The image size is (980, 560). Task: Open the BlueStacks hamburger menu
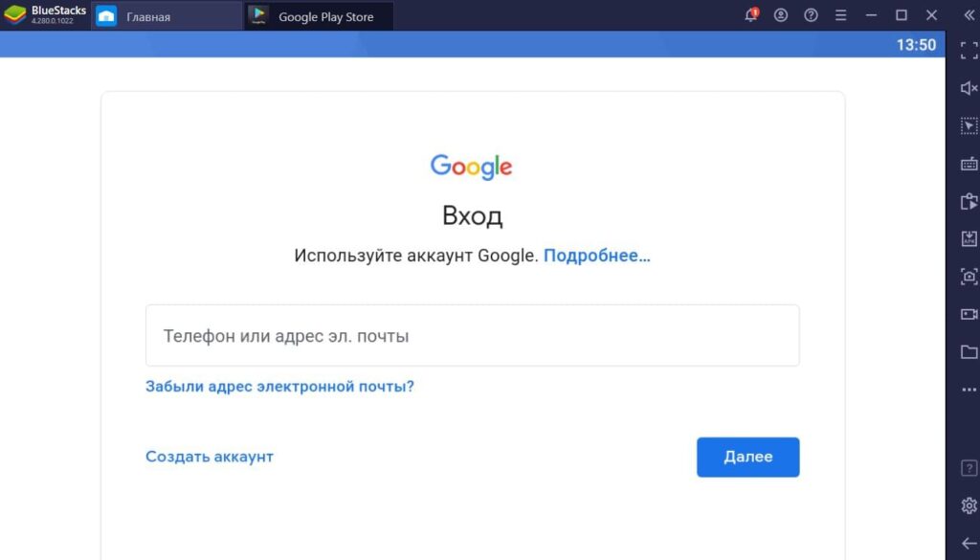(840, 15)
